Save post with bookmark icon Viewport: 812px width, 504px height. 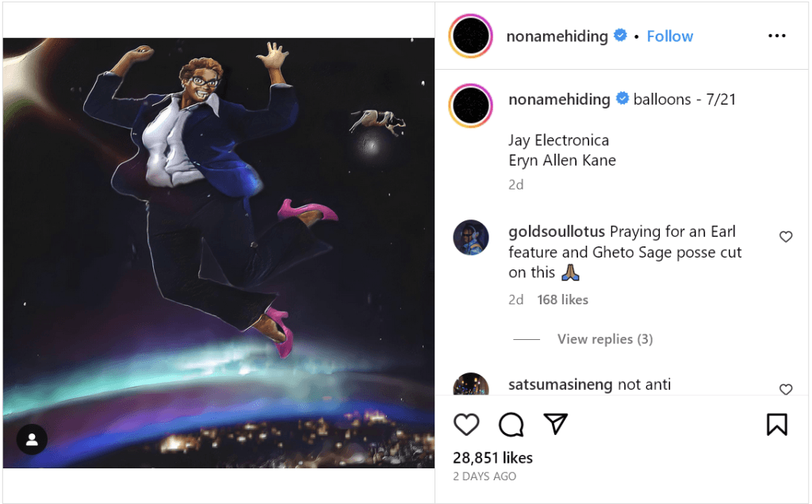[x=776, y=425]
